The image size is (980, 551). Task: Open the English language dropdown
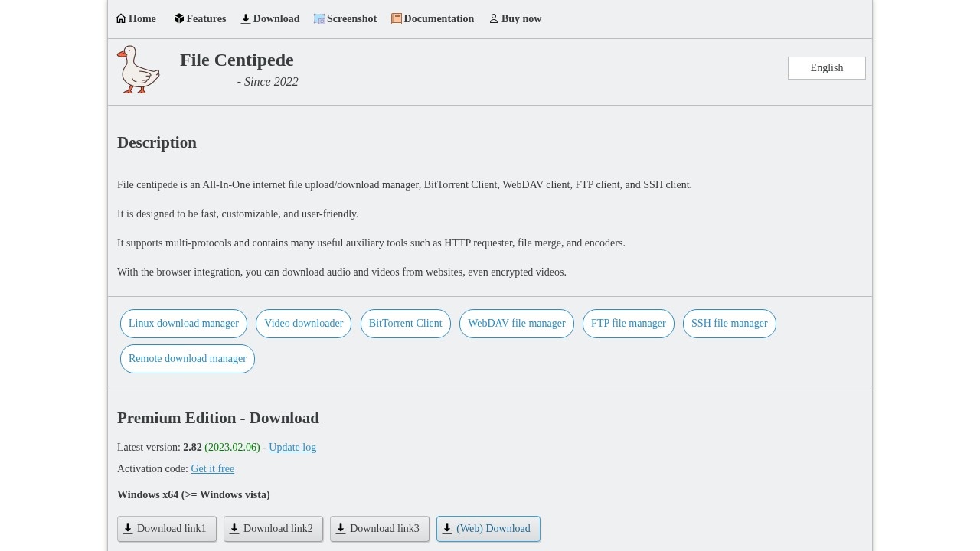coord(826,68)
